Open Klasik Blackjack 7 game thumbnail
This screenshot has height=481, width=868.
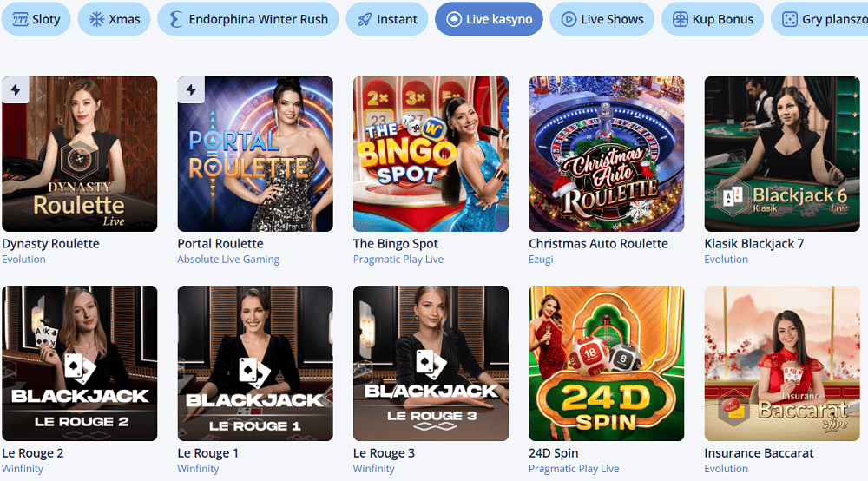782,154
